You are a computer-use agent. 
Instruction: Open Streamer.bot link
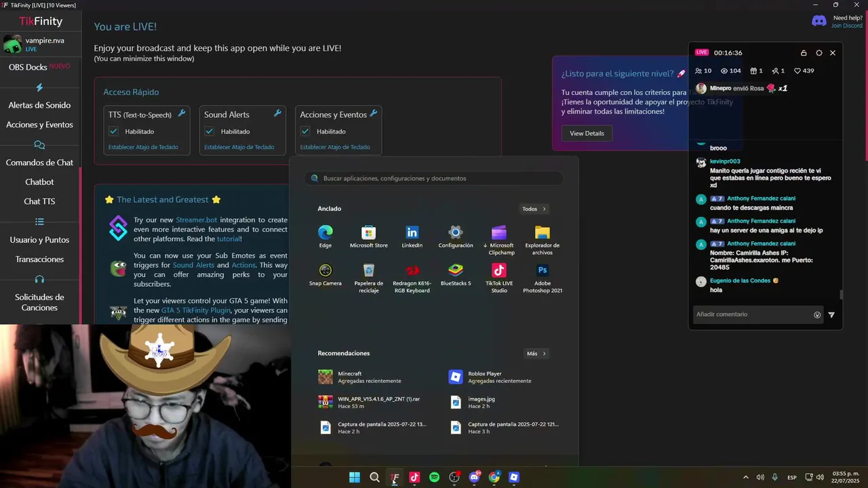[197, 220]
